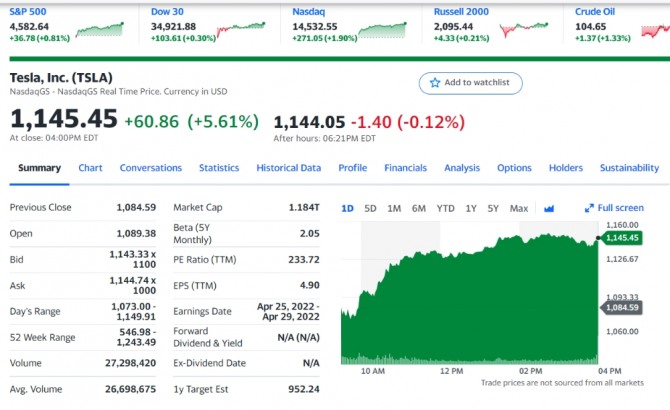
Task: Go to the Financials tab
Action: (x=405, y=168)
